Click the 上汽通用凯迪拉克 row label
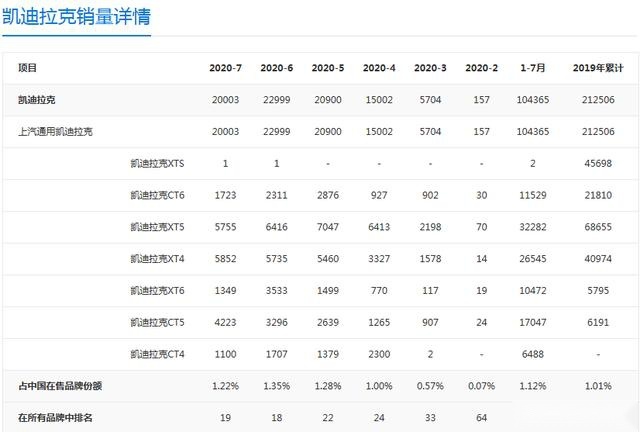 (56, 131)
